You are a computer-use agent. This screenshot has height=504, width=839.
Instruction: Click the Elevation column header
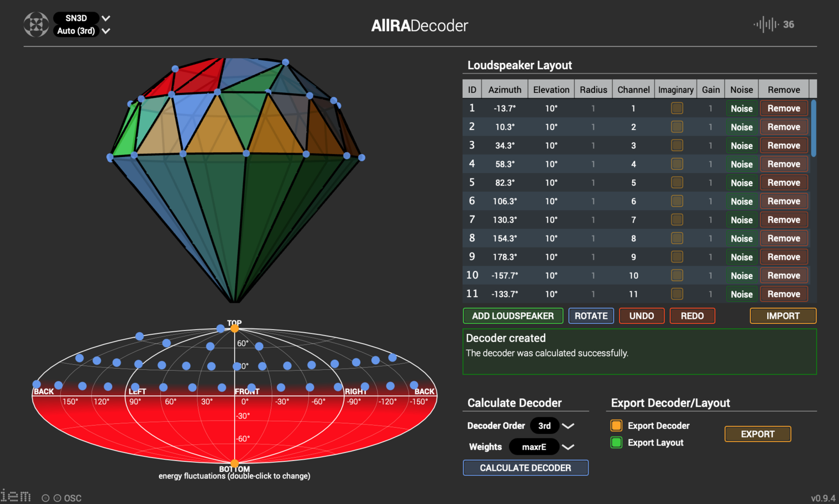(x=550, y=90)
